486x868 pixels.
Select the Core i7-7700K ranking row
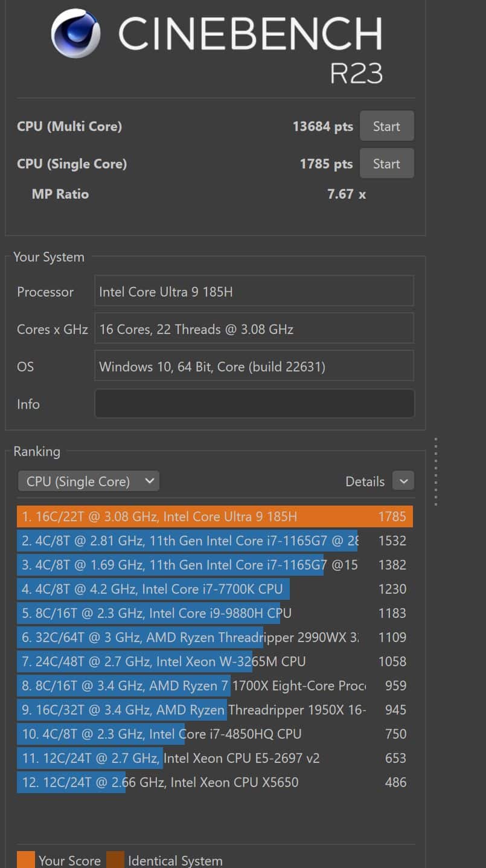pyautogui.click(x=215, y=589)
